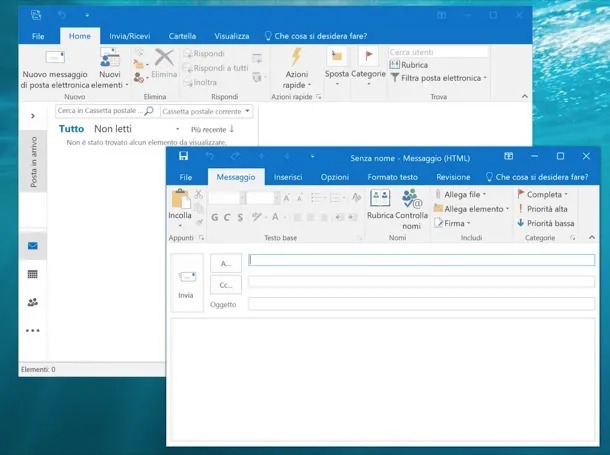
Task: Expand the folder pane chevron
Action: tap(33, 116)
